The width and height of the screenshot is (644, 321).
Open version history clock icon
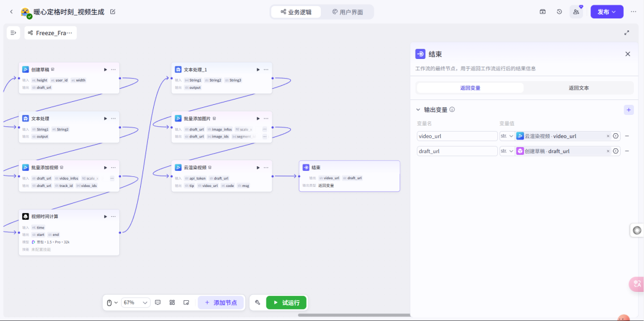pyautogui.click(x=559, y=12)
